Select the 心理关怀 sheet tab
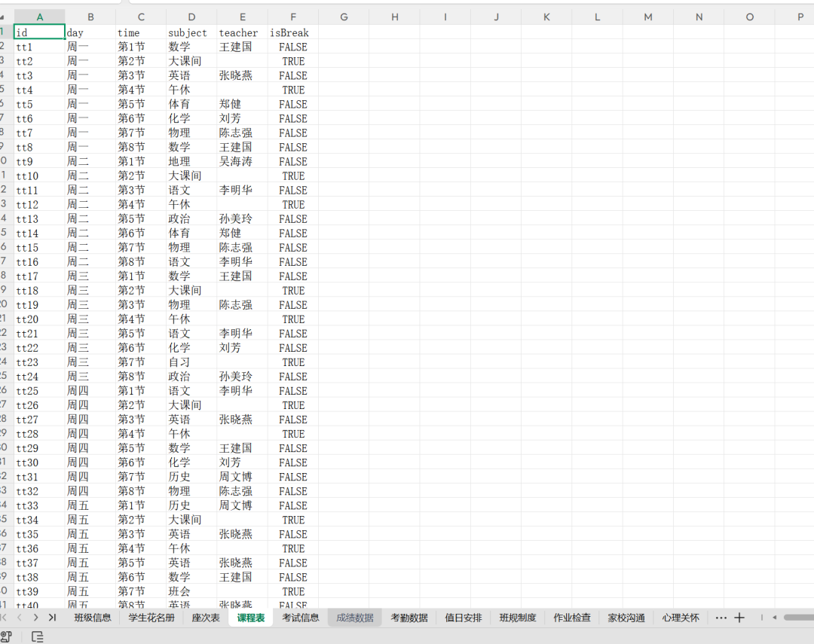The width and height of the screenshot is (814, 644). pos(681,618)
